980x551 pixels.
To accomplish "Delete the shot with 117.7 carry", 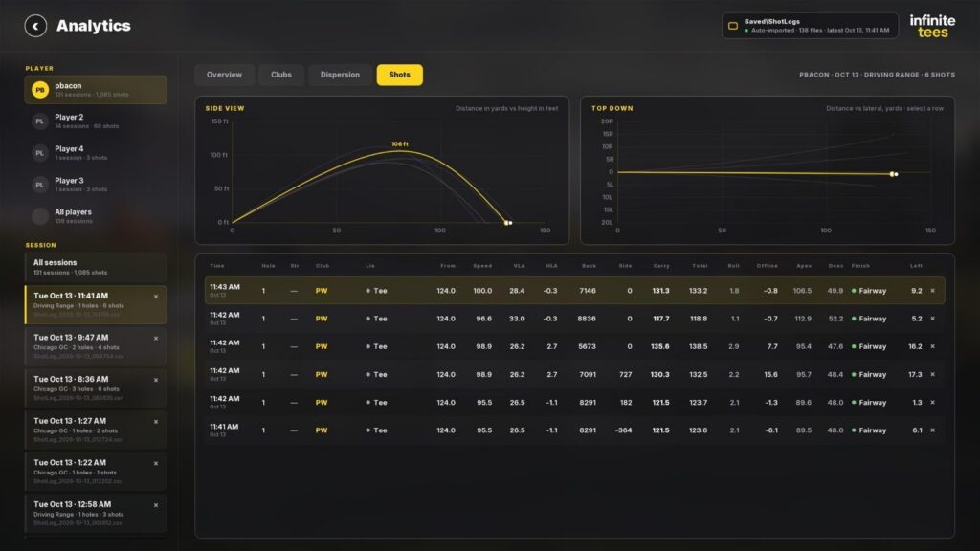I will pos(932,319).
